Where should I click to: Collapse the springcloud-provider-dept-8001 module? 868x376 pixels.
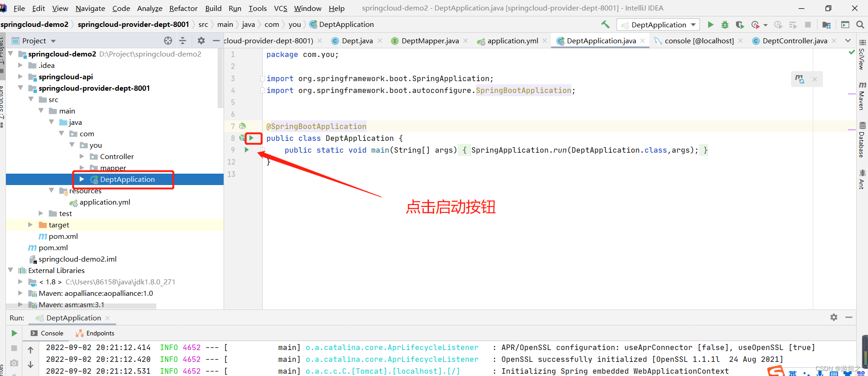20,88
